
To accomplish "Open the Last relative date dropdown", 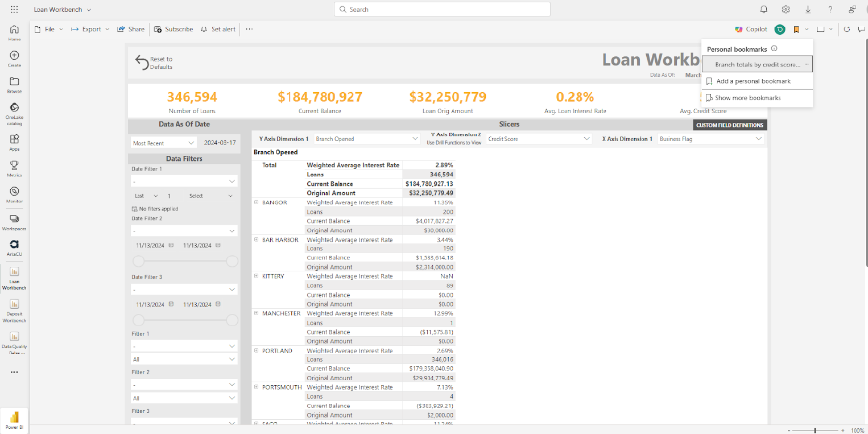I will pyautogui.click(x=147, y=196).
